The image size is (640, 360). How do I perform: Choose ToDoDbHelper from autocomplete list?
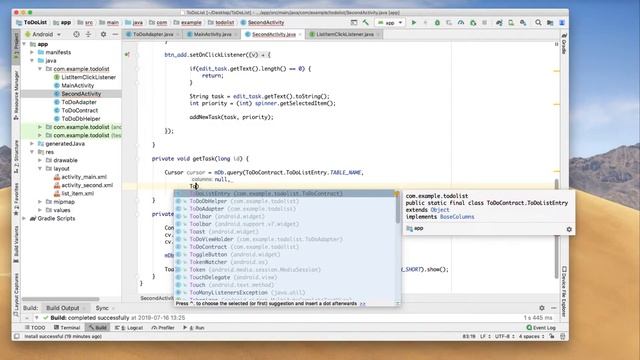pos(286,201)
